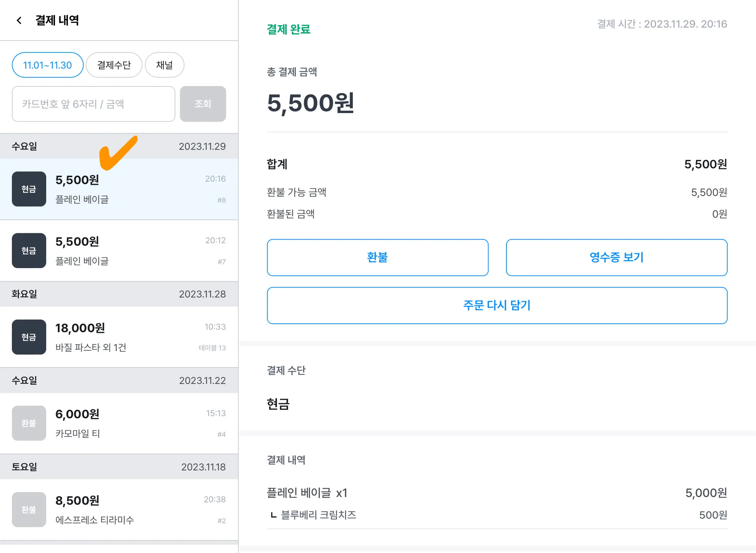Click the 주문 다시 담기 button
Viewport: 756px width, 553px height.
pyautogui.click(x=497, y=305)
